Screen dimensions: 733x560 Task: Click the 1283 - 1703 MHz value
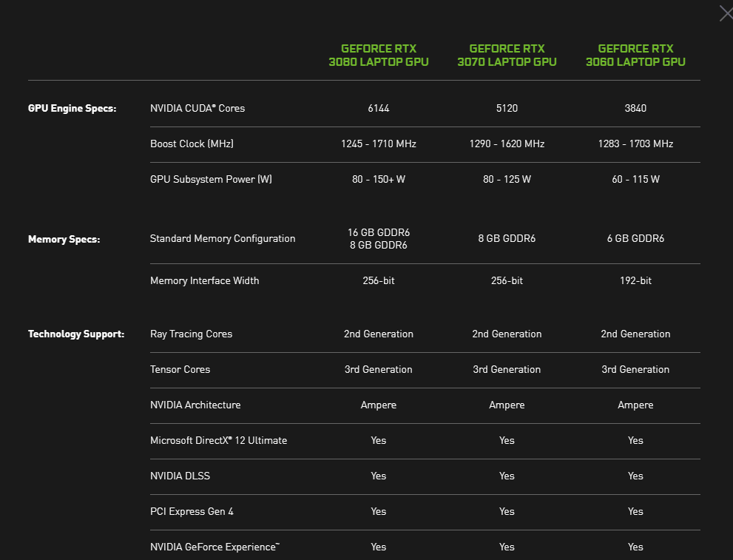pyautogui.click(x=635, y=144)
